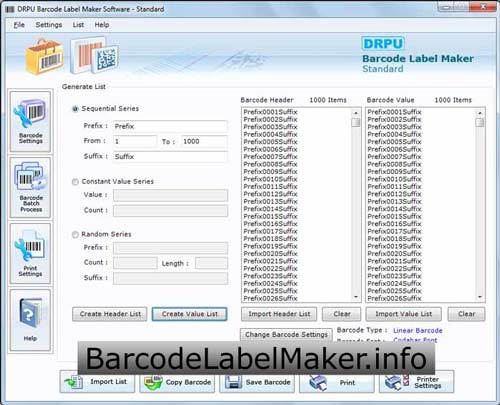Click Create Value List button
The image size is (500, 405).
tap(190, 314)
